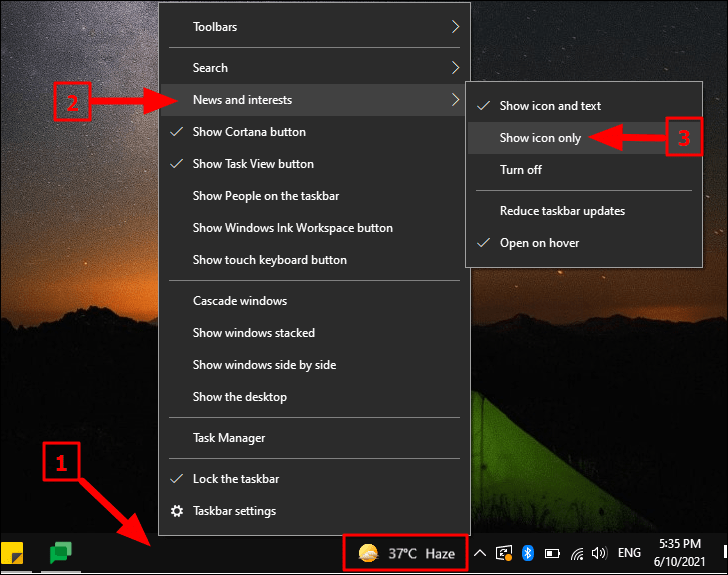Open the Google Chat taskbar icon

pos(61,553)
